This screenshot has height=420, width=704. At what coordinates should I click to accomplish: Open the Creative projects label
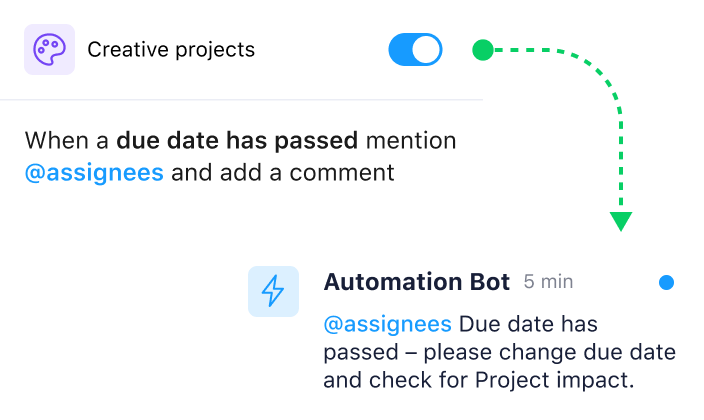171,50
